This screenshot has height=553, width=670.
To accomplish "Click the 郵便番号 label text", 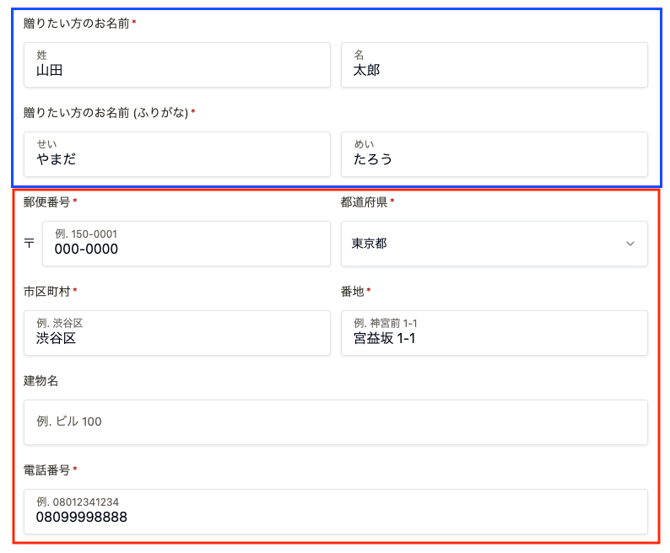I will pyautogui.click(x=46, y=202).
